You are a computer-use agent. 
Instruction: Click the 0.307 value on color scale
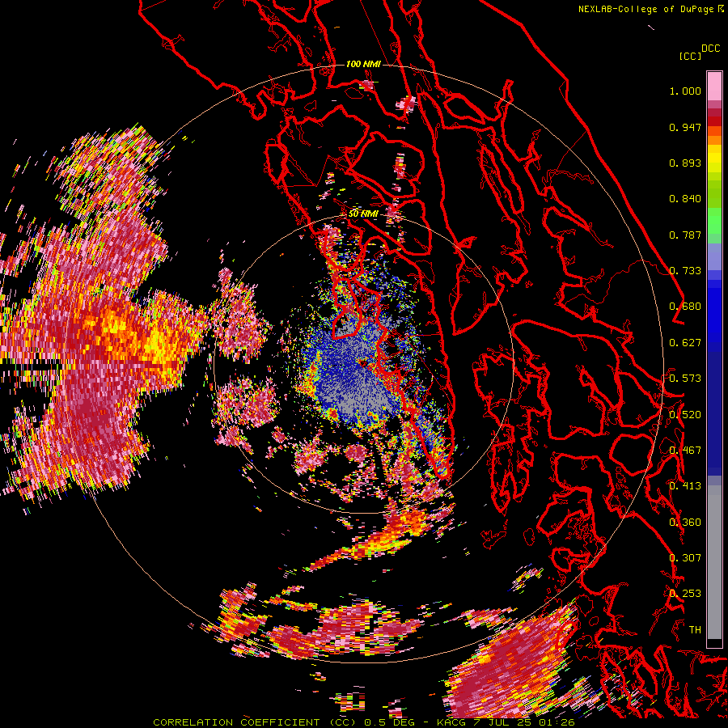coord(685,558)
